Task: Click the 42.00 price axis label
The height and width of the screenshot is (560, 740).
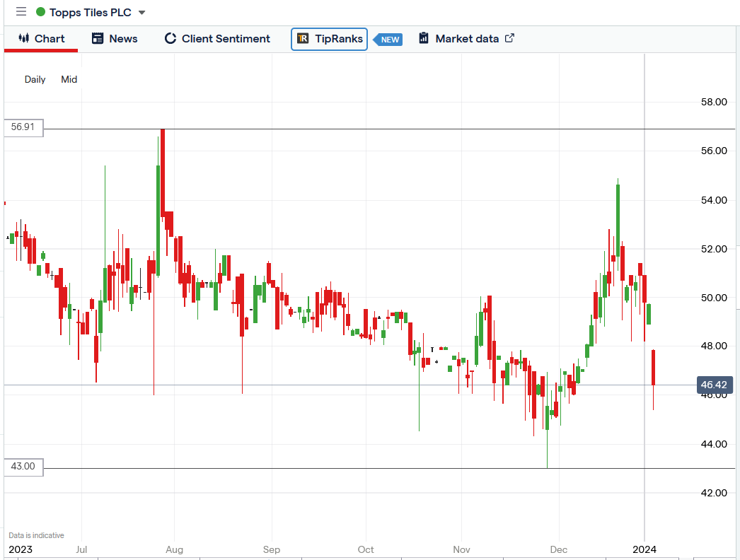Action: (714, 493)
